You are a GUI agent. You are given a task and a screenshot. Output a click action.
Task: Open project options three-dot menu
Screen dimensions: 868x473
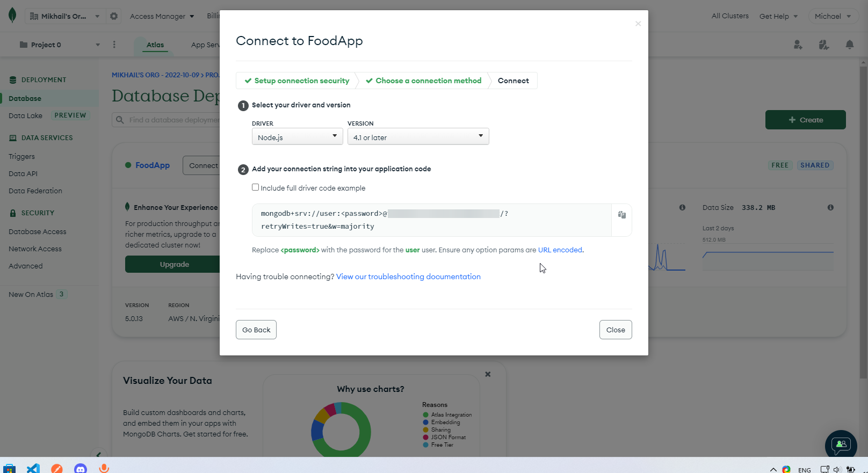pos(114,45)
